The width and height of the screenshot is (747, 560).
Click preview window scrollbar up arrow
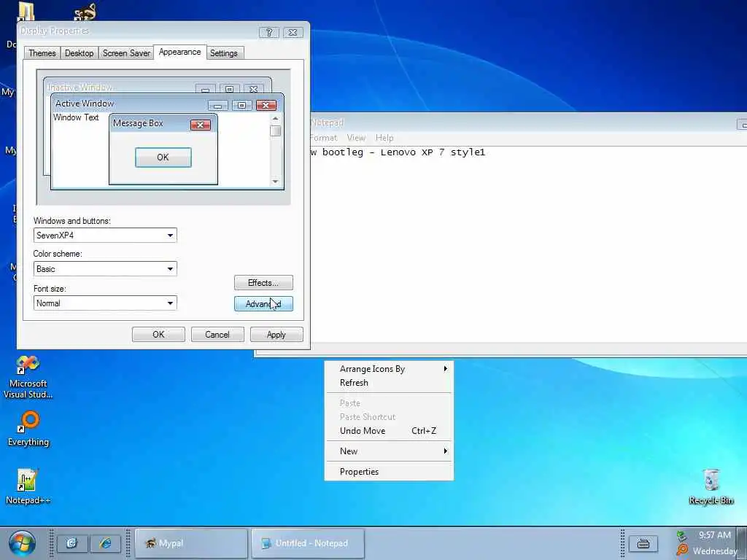tap(275, 118)
